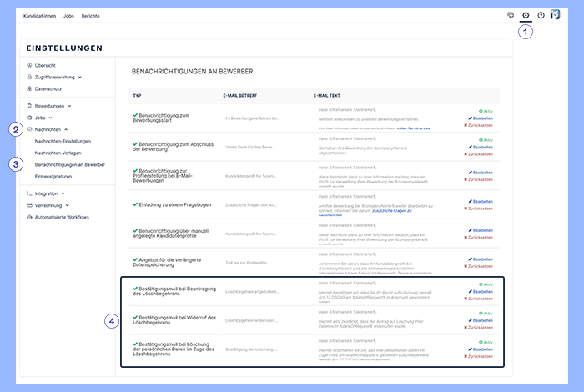The height and width of the screenshot is (392, 584).
Task: Go to the Berichte menu
Action: pos(90,16)
